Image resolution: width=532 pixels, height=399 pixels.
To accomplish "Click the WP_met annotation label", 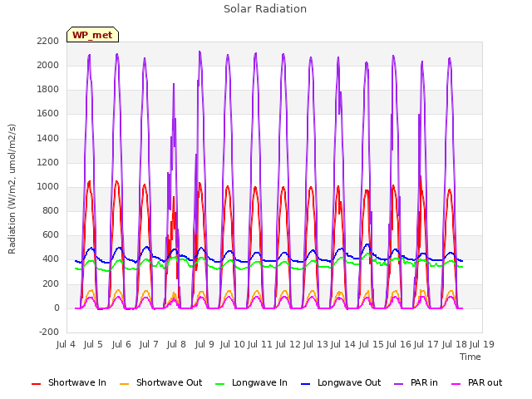I will (x=92, y=35).
